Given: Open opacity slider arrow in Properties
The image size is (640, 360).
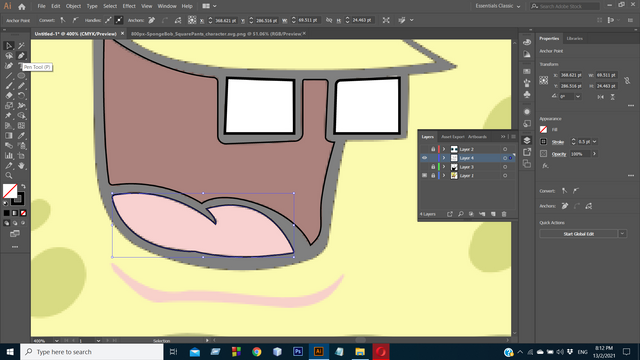Looking at the screenshot, I should tap(594, 154).
